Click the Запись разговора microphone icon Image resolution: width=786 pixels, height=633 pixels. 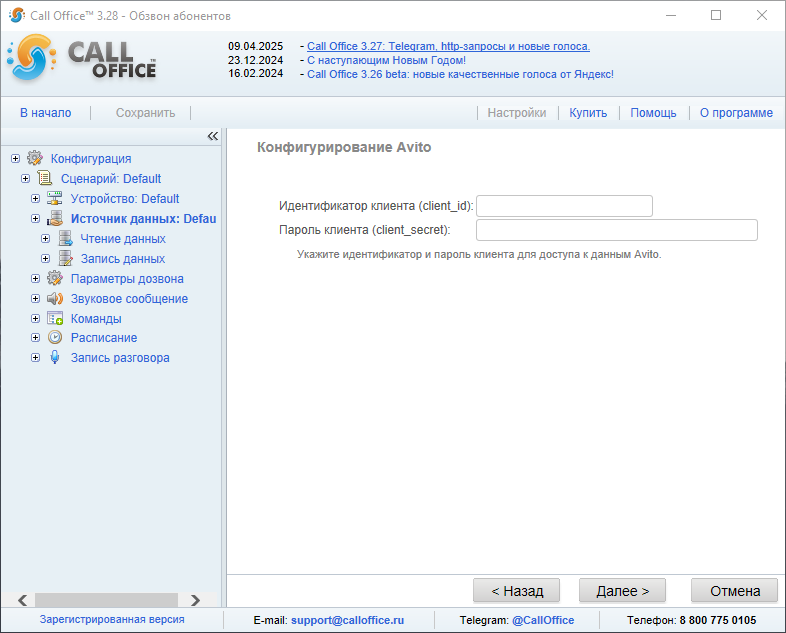tap(55, 358)
